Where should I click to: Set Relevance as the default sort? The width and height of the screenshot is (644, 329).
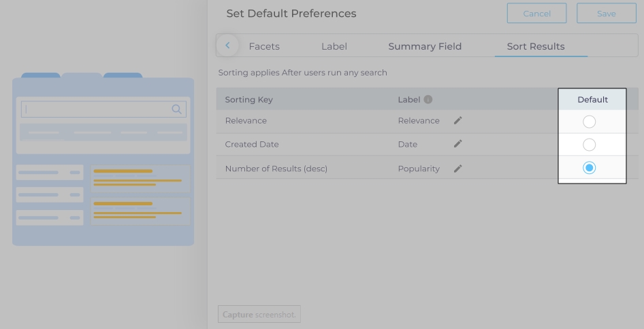pyautogui.click(x=590, y=122)
